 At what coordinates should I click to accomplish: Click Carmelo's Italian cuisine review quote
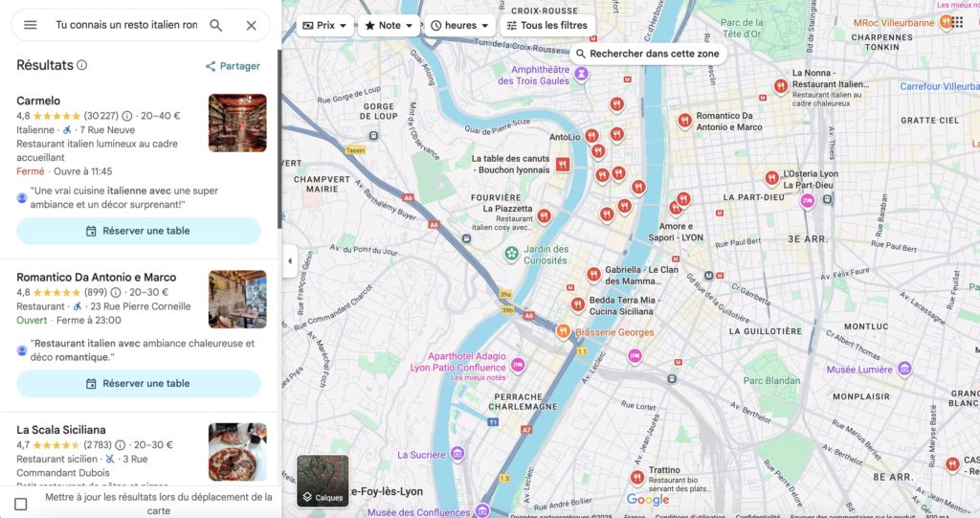[x=123, y=197]
